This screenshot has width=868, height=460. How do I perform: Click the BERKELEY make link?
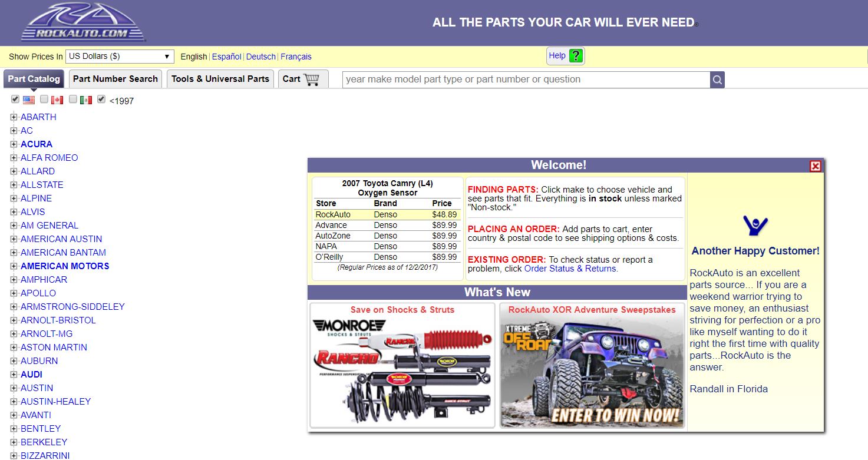click(44, 442)
